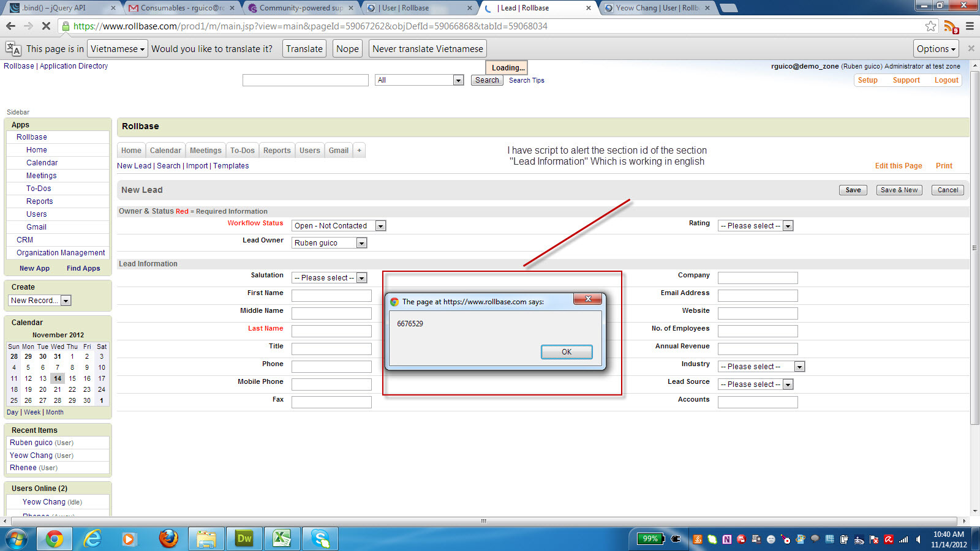Switch to jQuery API browser tab
Screen dimensions: 980x551
click(x=60, y=8)
